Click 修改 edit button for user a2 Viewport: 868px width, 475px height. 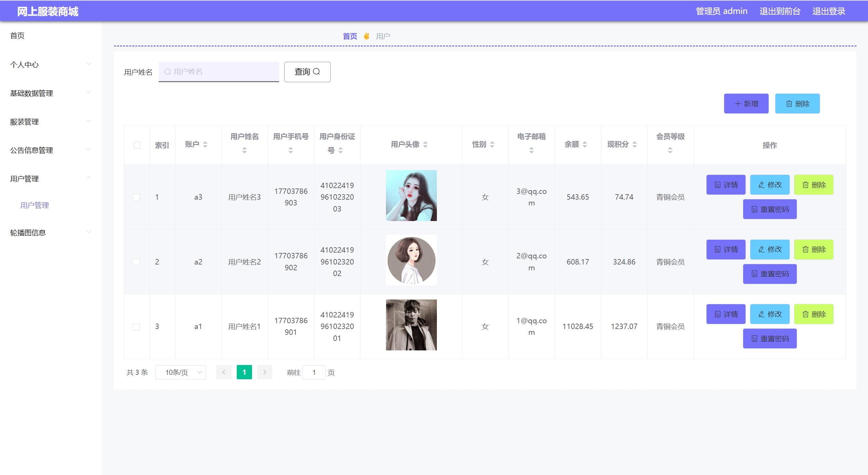pyautogui.click(x=769, y=250)
